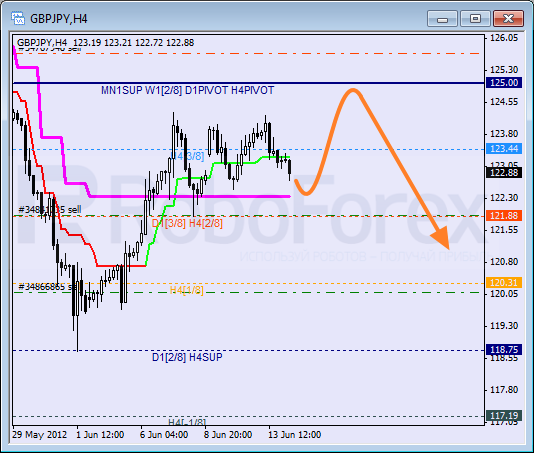The height and width of the screenshot is (453, 534).
Task: Minimize the GBPJPY,H4 chart window
Action: click(442, 19)
